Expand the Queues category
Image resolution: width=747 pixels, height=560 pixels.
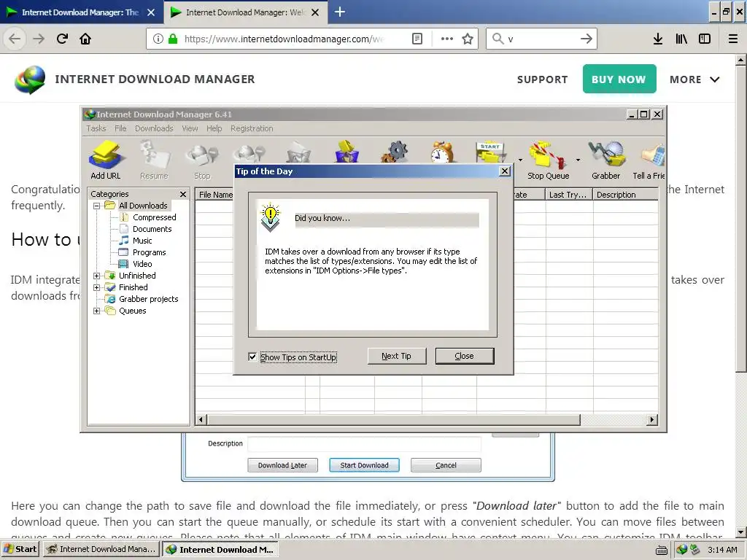[x=97, y=311]
